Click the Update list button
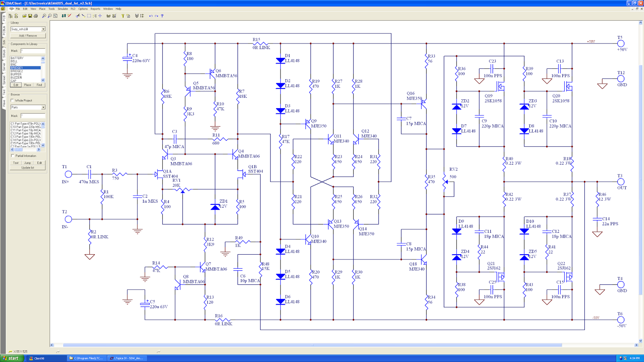This screenshot has height=362, width=644. tap(28, 168)
